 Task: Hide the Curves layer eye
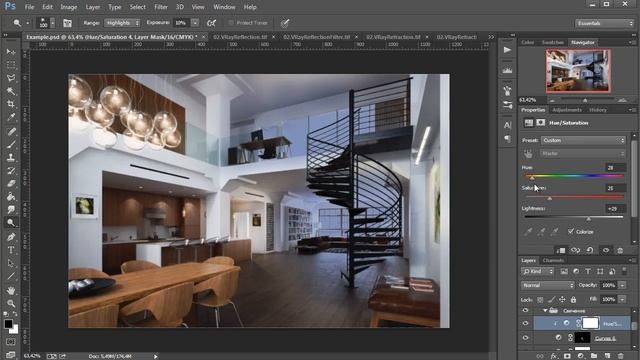[x=525, y=338]
